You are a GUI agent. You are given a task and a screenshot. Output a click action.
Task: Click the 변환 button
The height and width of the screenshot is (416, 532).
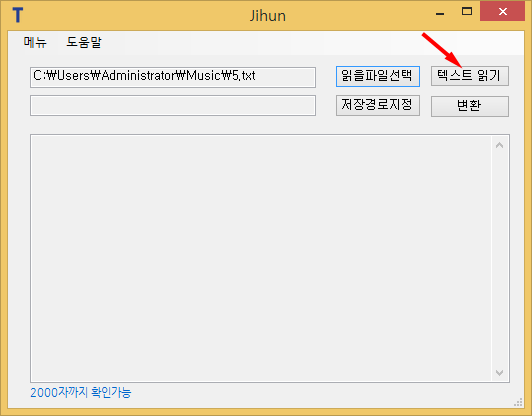pyautogui.click(x=470, y=106)
